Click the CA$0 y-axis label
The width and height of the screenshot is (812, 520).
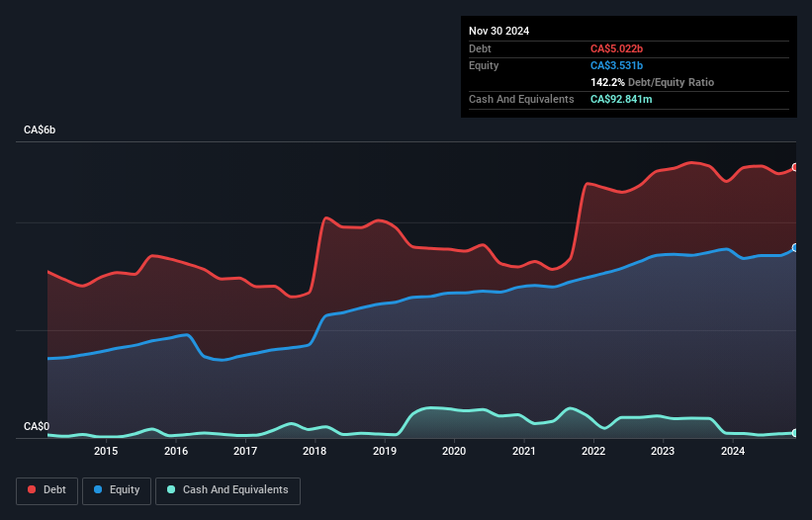tap(37, 426)
